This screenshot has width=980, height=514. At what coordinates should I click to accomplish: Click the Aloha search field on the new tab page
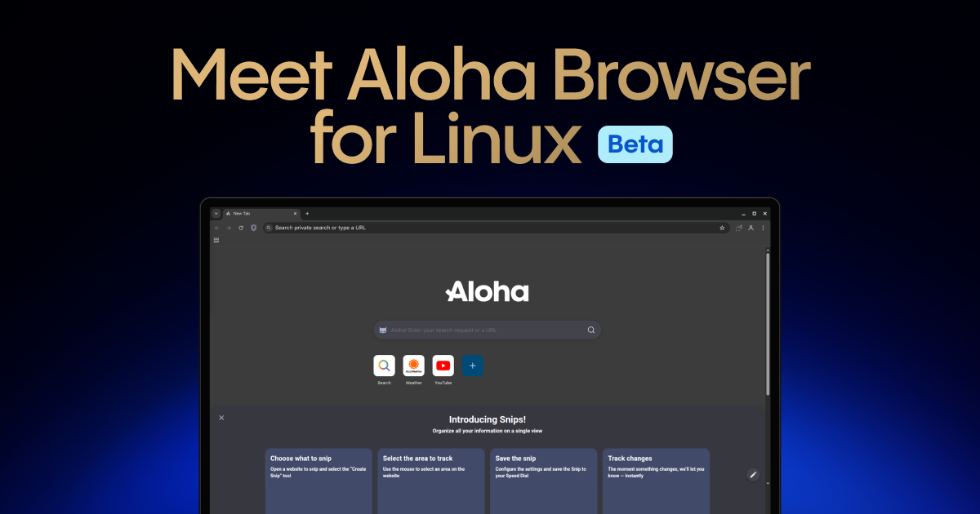(x=488, y=330)
